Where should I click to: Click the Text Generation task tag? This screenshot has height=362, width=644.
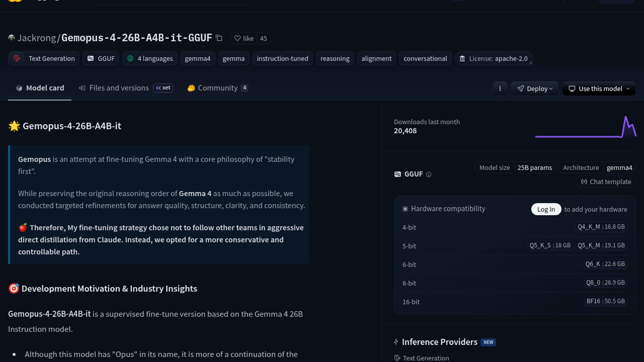pos(44,58)
